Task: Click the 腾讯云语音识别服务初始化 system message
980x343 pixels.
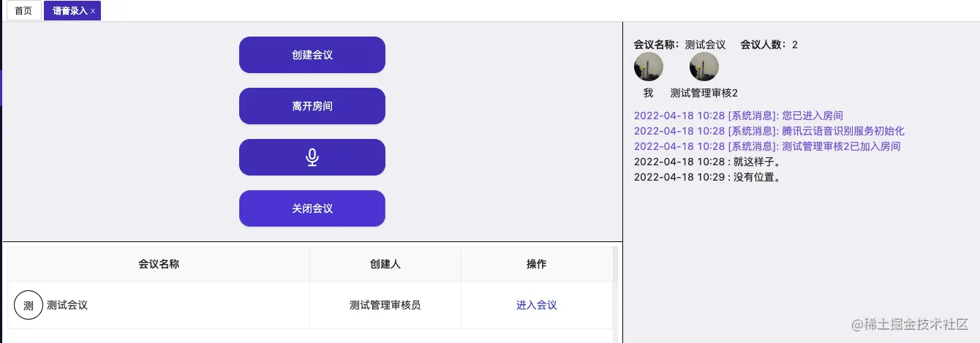Action: [769, 131]
